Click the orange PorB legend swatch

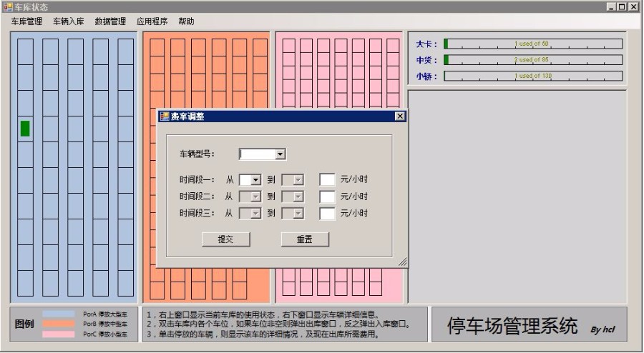coord(59,324)
